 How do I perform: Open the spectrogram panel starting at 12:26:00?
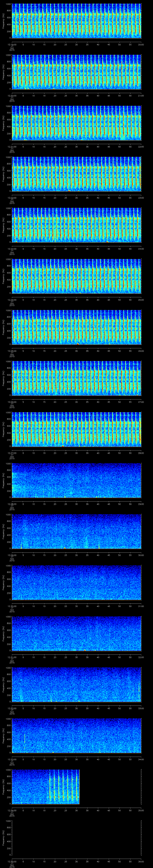(x=77, y=378)
